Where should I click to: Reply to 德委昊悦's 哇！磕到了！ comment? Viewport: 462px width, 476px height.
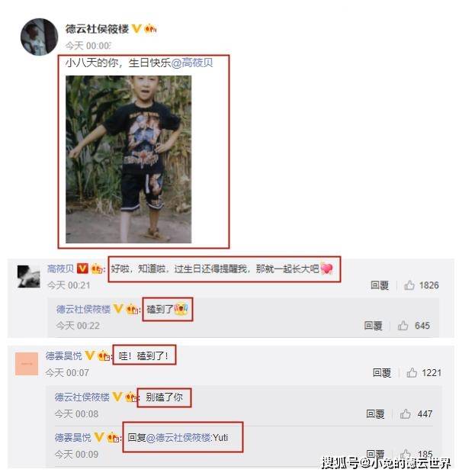point(382,373)
